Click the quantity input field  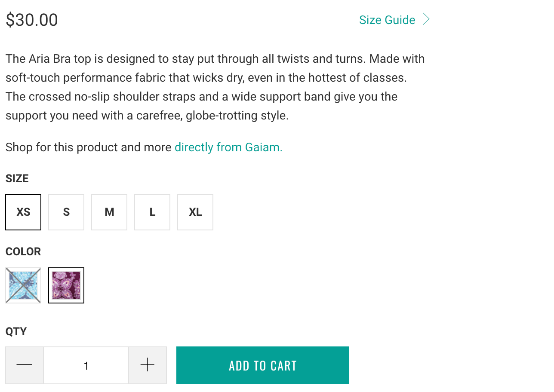(x=86, y=365)
